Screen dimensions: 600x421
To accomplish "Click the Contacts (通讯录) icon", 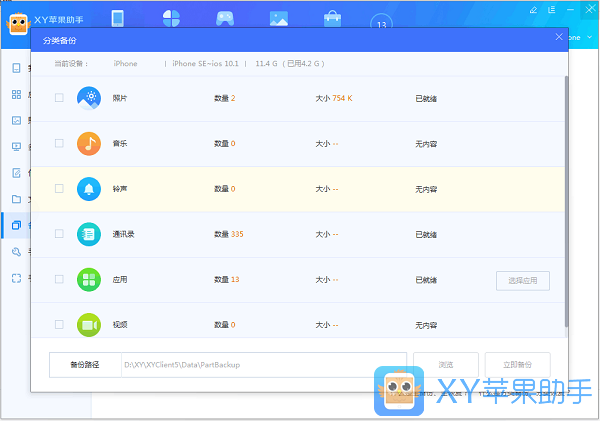I will pos(90,234).
